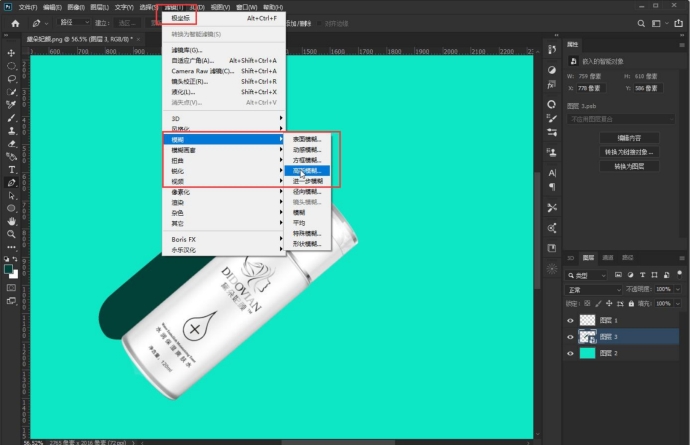
Task: Select Camera Raw 滤镜 menu entry
Action: pos(224,71)
